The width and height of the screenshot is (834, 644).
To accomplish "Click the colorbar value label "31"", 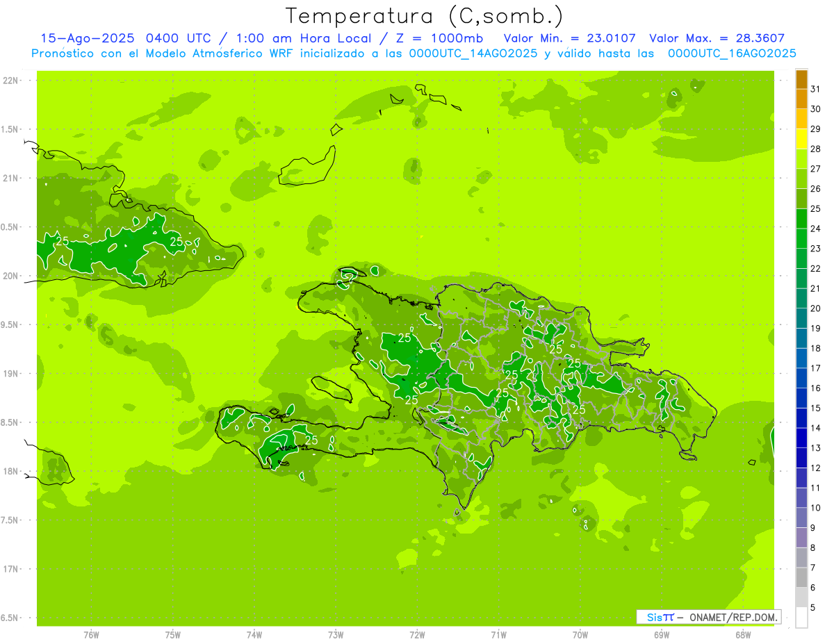I will tap(816, 88).
